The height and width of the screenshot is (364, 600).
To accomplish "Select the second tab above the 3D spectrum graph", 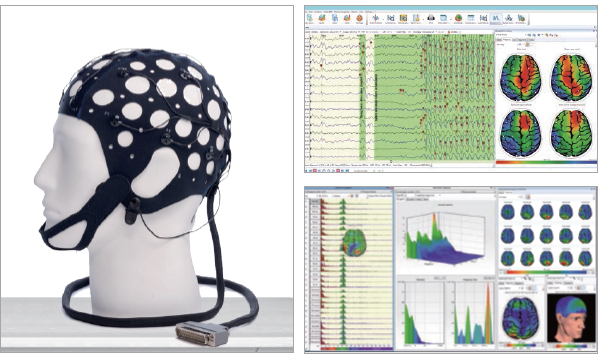I will 411,199.
